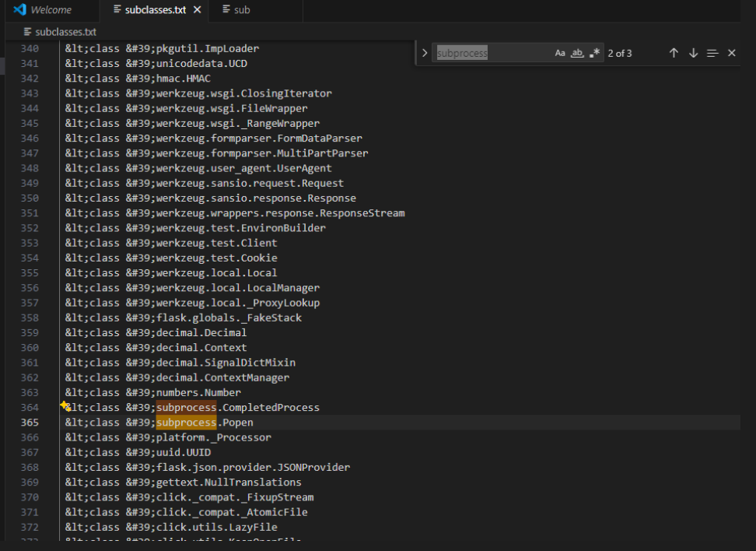This screenshot has width=756, height=551.
Task: Go to previous match arrow
Action: click(674, 53)
